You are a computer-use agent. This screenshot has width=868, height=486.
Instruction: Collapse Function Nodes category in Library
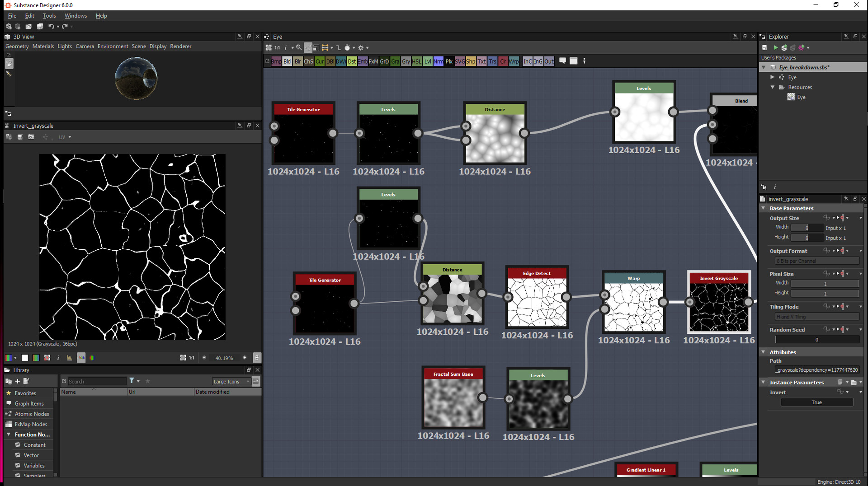click(9, 435)
